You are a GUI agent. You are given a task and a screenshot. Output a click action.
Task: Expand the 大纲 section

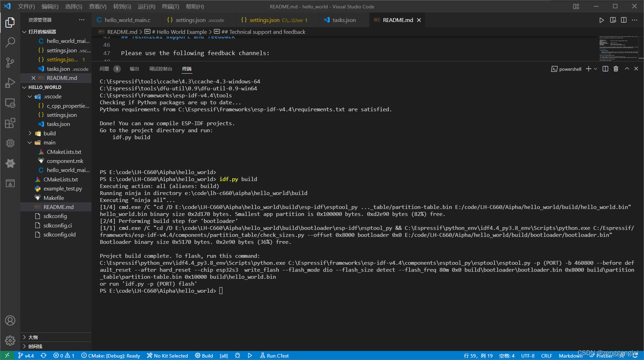point(56,337)
